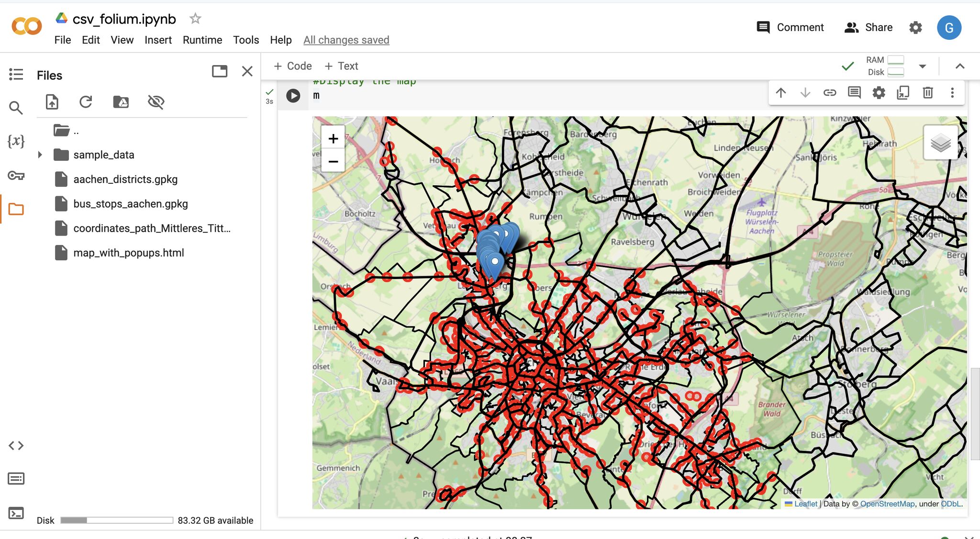Zoom out on the folium map

pos(333,161)
